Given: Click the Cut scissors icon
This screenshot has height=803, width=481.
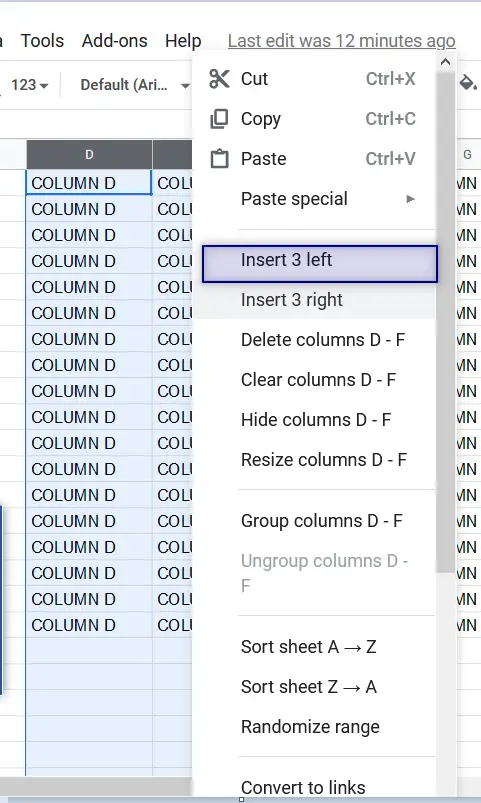Looking at the screenshot, I should tap(219, 79).
